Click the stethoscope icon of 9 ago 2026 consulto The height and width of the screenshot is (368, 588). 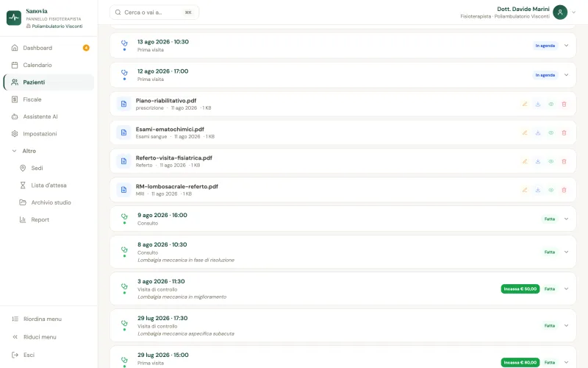pos(124,216)
